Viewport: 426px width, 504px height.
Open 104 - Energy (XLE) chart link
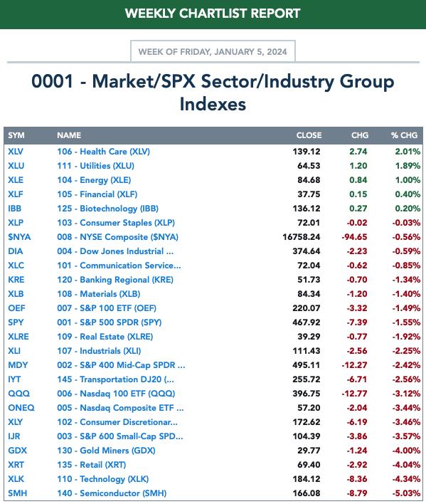point(94,180)
